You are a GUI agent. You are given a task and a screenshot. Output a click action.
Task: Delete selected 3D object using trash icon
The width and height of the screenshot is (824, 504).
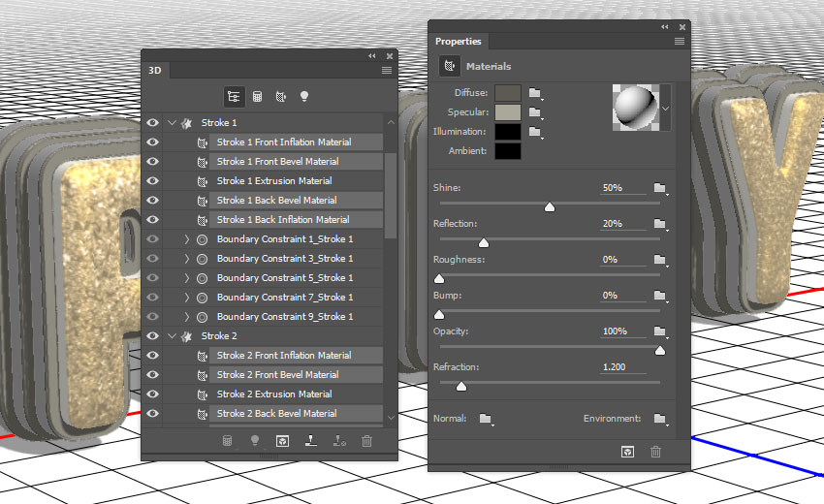pyautogui.click(x=366, y=441)
